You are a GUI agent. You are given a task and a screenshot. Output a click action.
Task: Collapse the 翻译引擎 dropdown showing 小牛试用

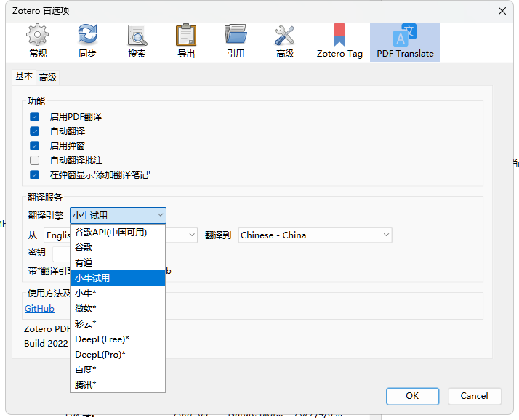(118, 216)
